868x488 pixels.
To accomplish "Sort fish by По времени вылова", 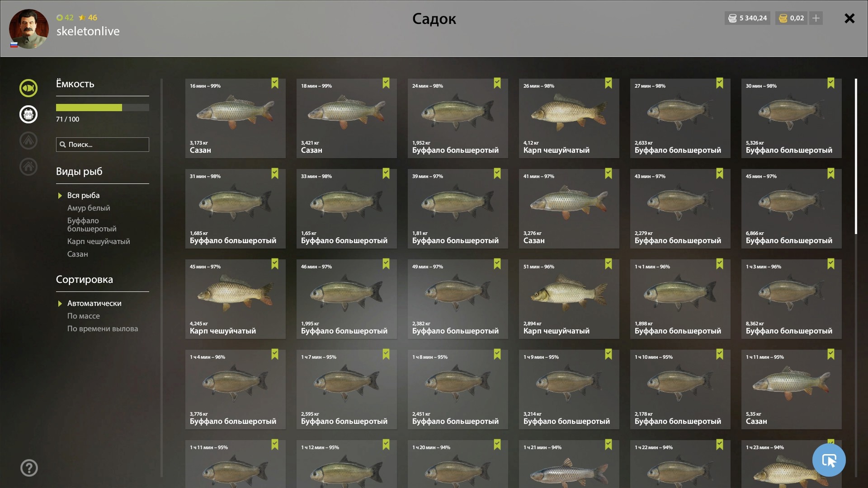I will coord(103,328).
